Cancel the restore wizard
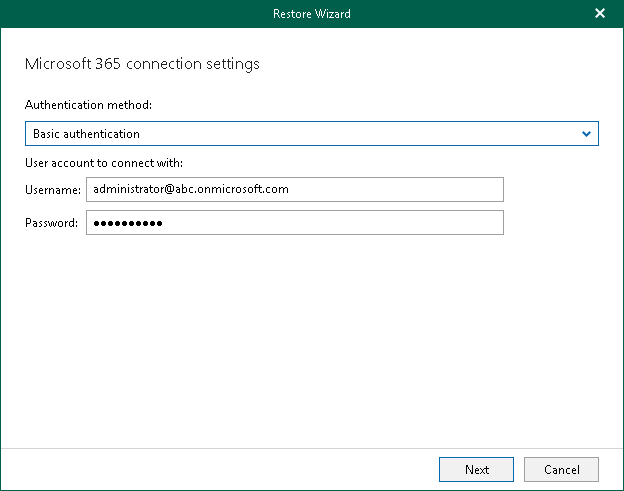The height and width of the screenshot is (491, 624). (561, 469)
